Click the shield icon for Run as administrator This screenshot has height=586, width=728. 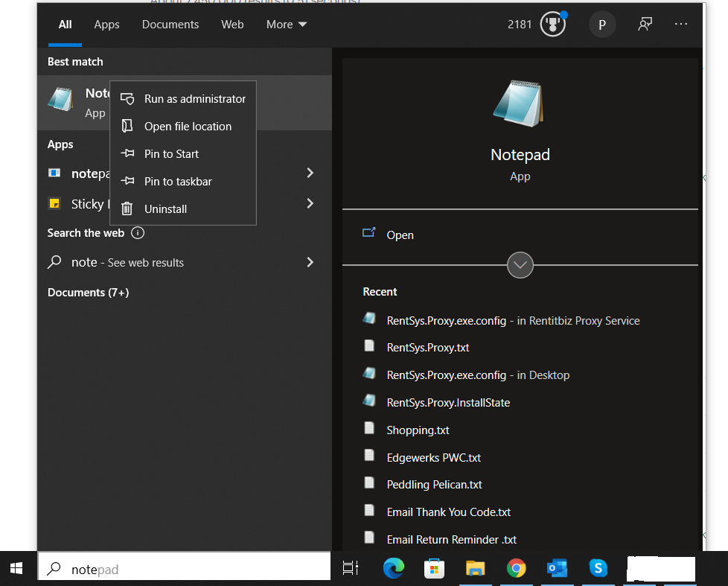coord(127,98)
